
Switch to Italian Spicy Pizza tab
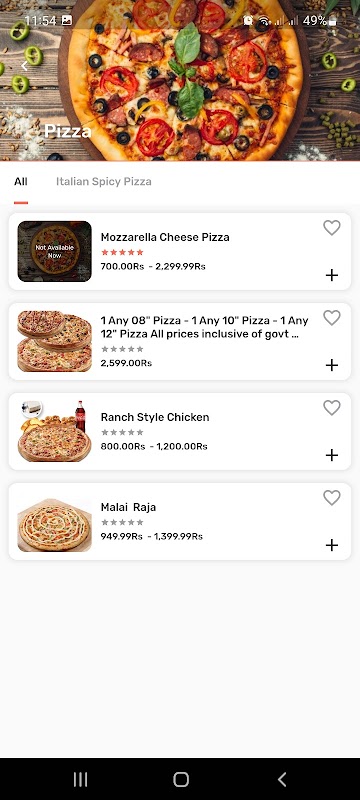pyautogui.click(x=104, y=182)
